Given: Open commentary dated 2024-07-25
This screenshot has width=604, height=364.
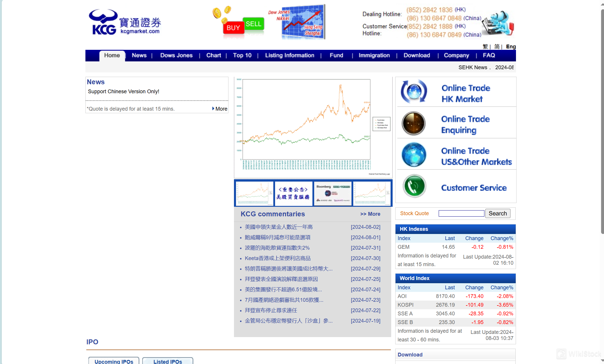Looking at the screenshot, I should 281,279.
